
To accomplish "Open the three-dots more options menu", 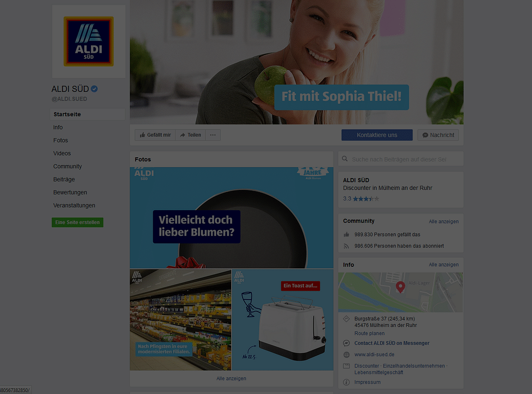I will point(212,135).
